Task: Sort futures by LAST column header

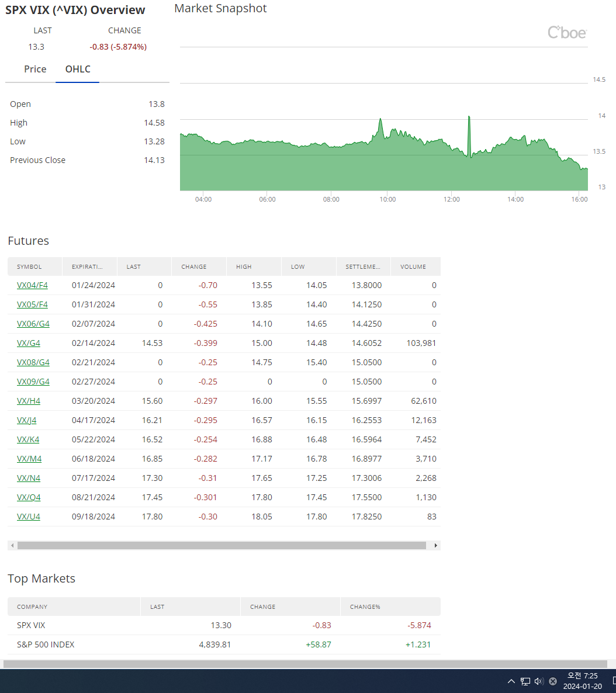Action: click(x=144, y=267)
